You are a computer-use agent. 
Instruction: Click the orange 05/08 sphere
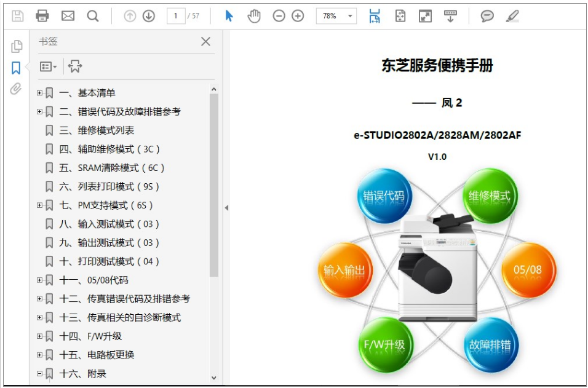(x=528, y=270)
